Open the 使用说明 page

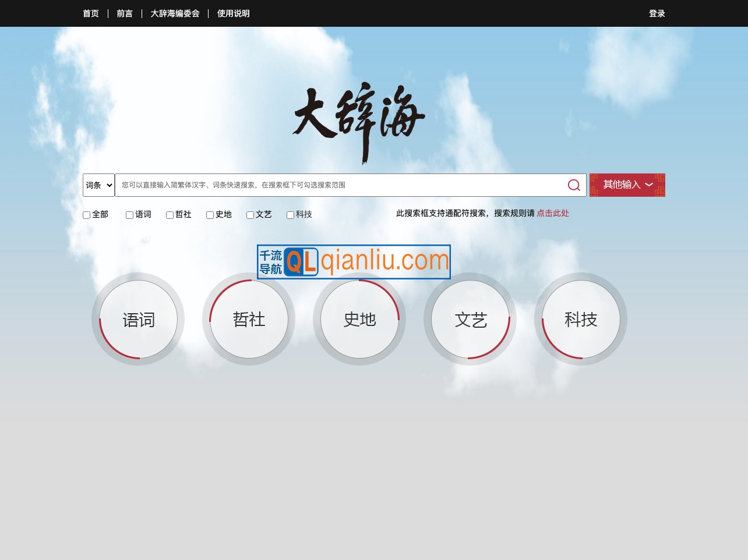(233, 13)
